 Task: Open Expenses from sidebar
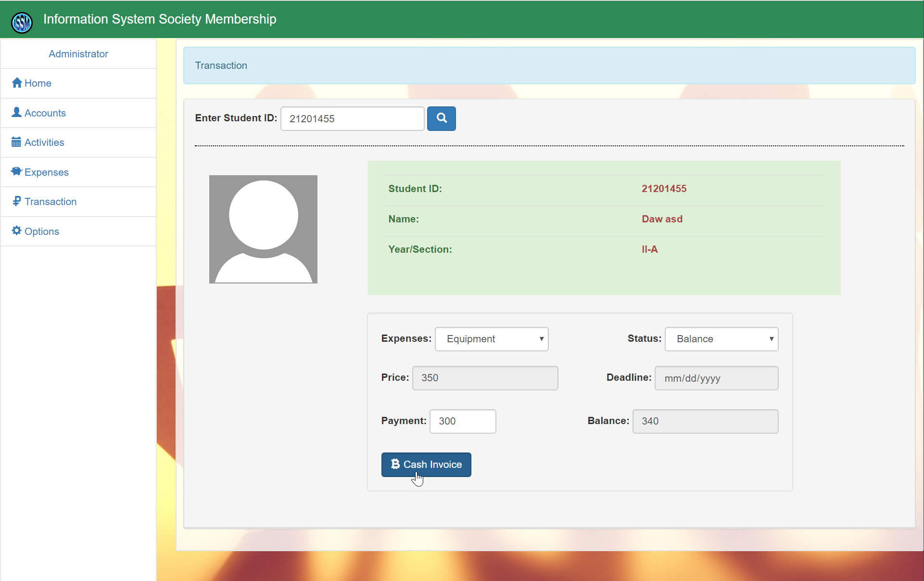[x=78, y=172]
